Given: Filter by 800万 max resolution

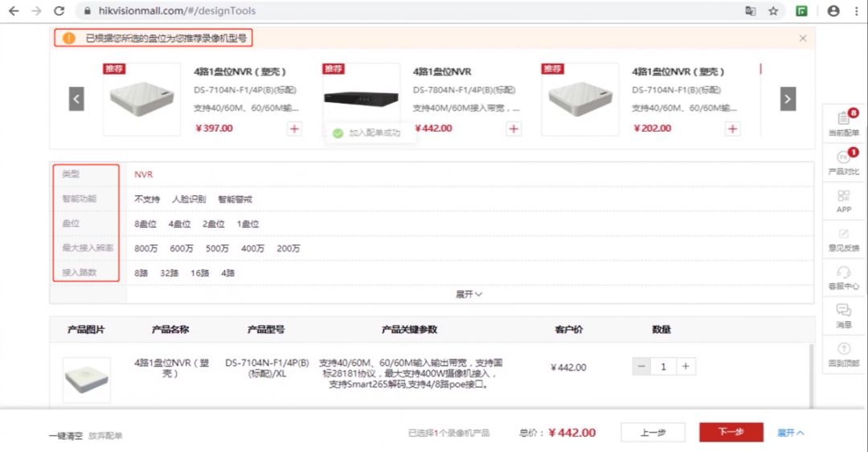Looking at the screenshot, I should coord(146,248).
